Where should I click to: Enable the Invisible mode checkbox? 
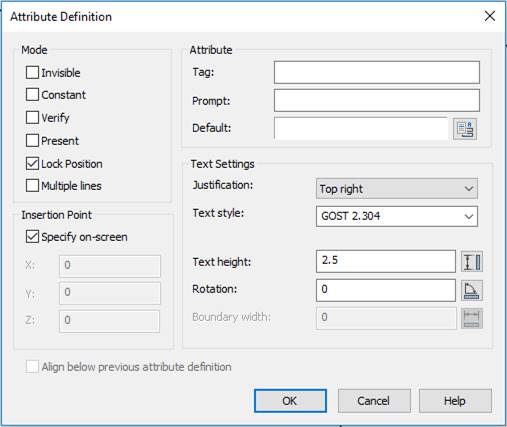tap(32, 72)
